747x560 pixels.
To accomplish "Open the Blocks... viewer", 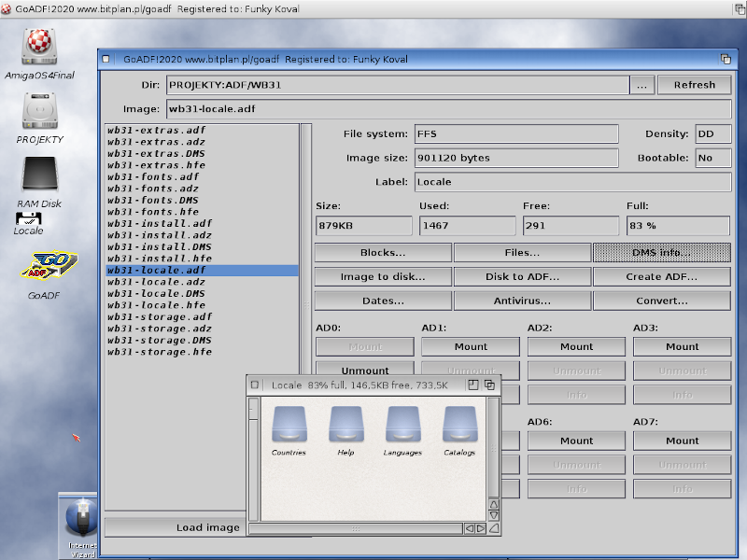I will click(x=383, y=253).
